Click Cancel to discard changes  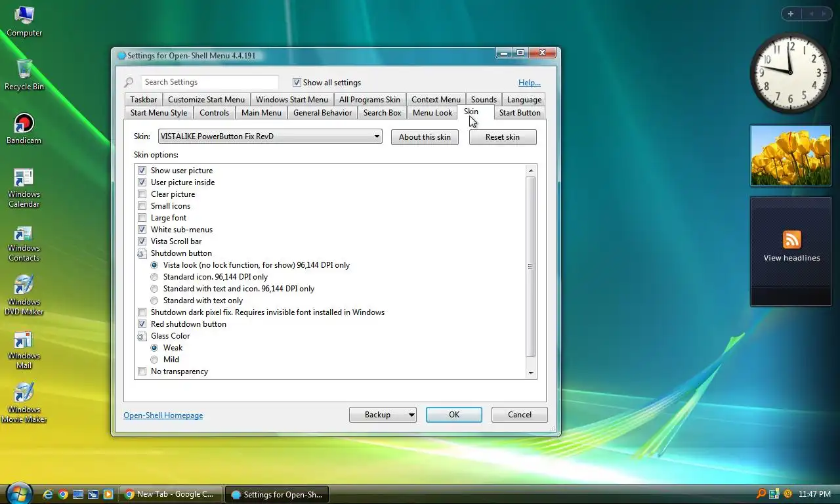click(x=520, y=415)
